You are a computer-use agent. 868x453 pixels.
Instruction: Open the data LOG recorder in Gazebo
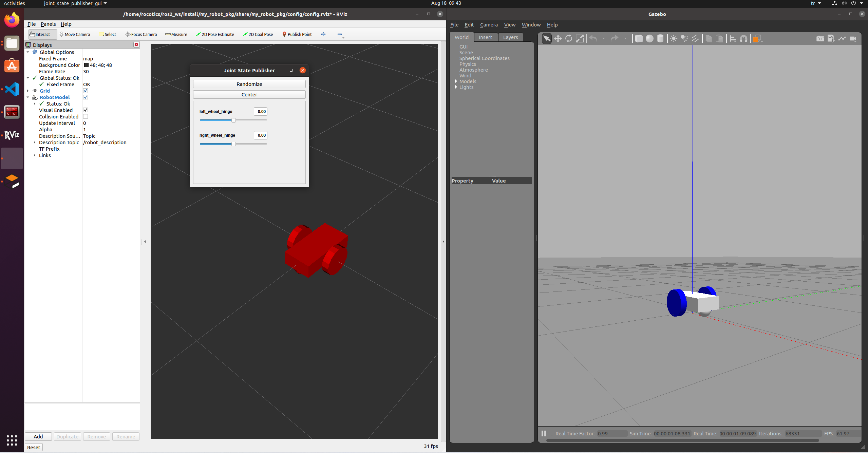point(831,39)
